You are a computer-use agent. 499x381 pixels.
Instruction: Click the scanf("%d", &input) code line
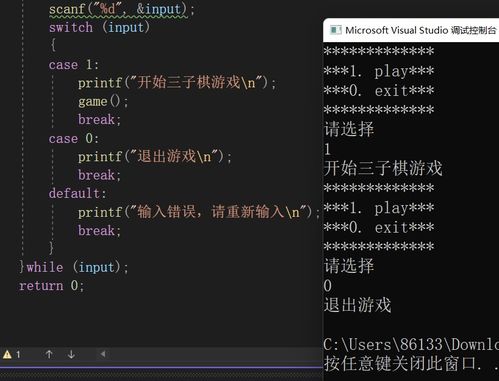point(122,9)
